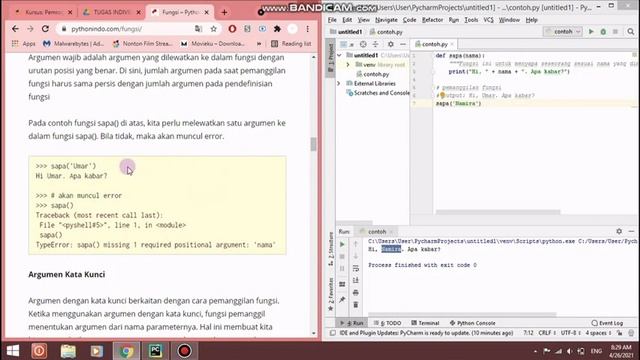The height and width of the screenshot is (360, 640).
Task: Open the TODO tool window tab
Action: pos(387,323)
